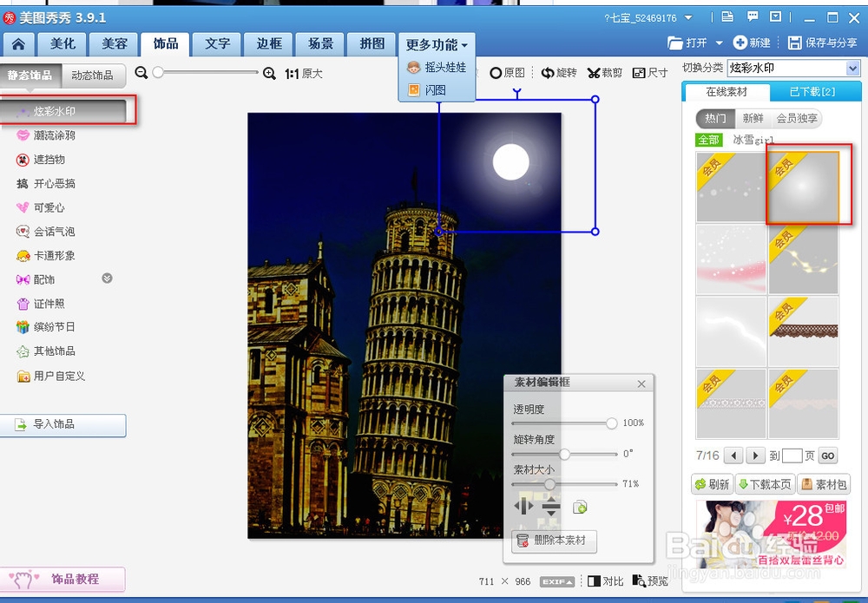Screen dimensions: 868x603
Task: Close the 素材编辑框 panel
Action: tap(641, 384)
